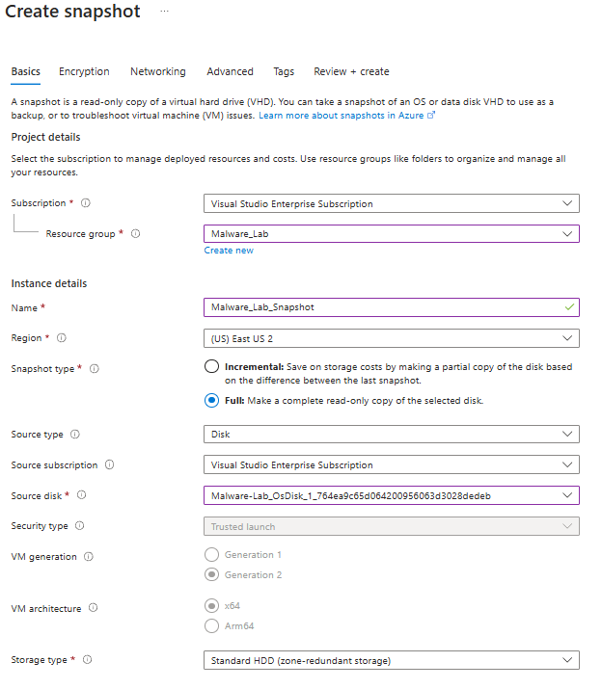The height and width of the screenshot is (689, 602).
Task: Click info icon next to VM architecture
Action: (x=93, y=608)
